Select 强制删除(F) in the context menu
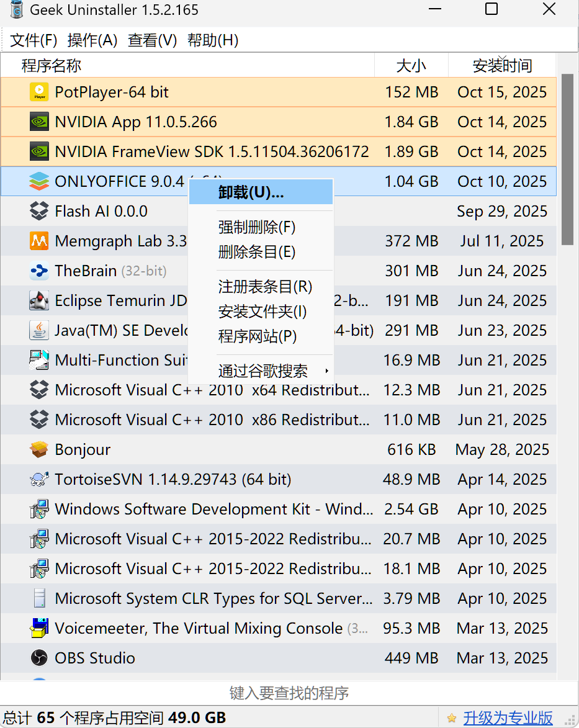The image size is (579, 728). click(257, 228)
